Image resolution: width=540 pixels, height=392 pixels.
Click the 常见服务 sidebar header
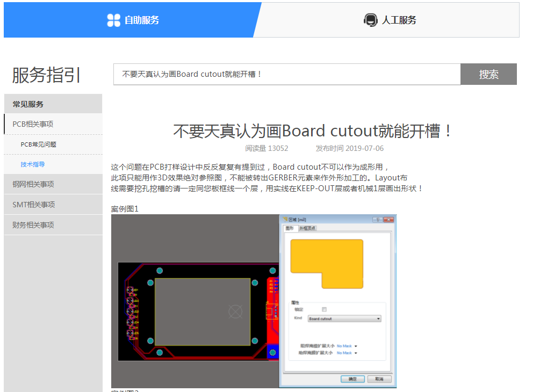53,104
